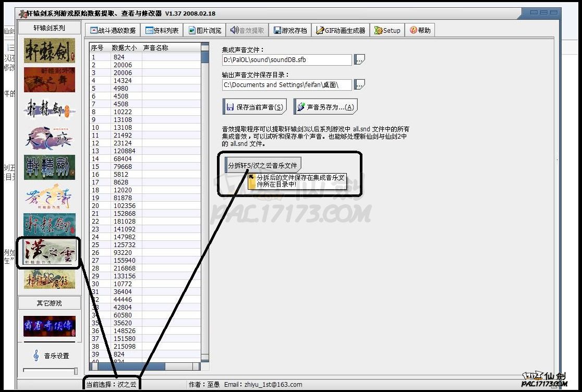Click browse button beside 集成声音文件 path

point(359,59)
